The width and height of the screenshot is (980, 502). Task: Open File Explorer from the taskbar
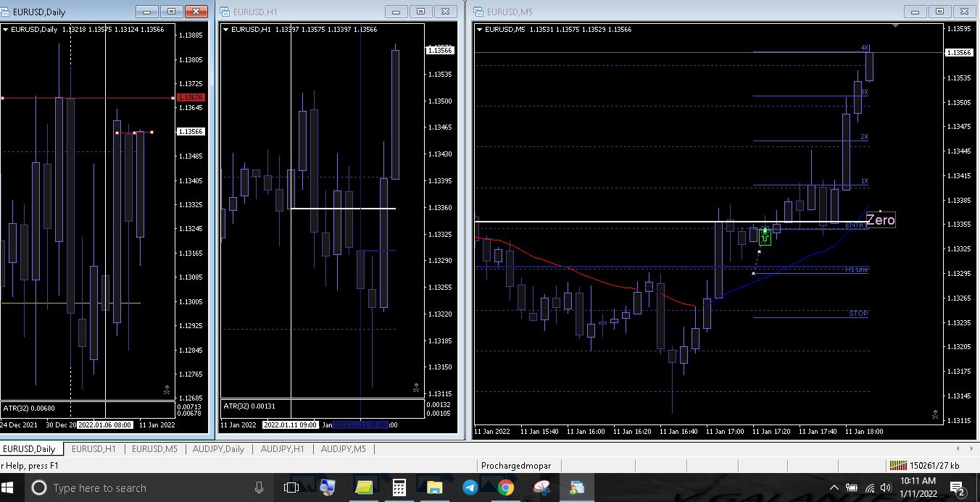pos(434,488)
